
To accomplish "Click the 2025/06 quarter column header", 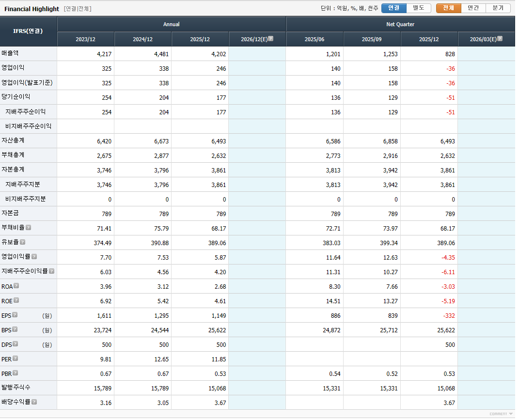I will pyautogui.click(x=315, y=39).
